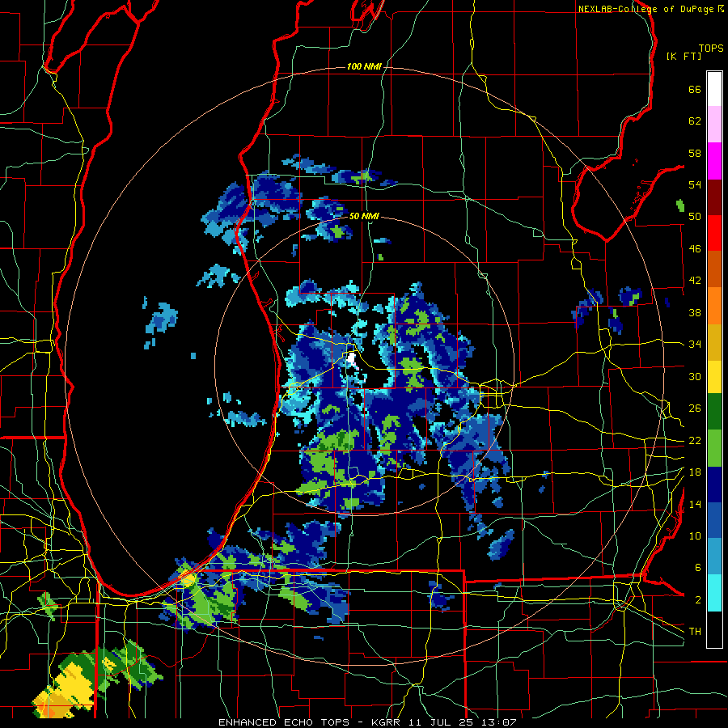Click the legend value 50

click(695, 216)
